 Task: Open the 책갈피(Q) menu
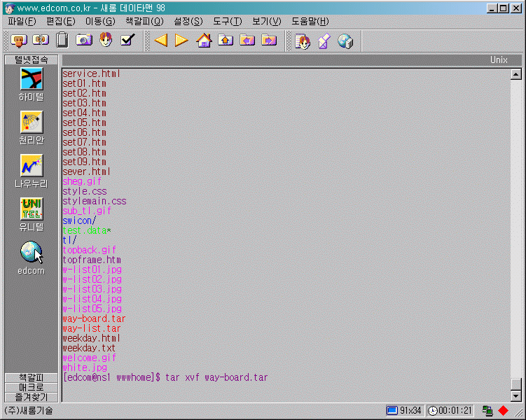pos(144,22)
